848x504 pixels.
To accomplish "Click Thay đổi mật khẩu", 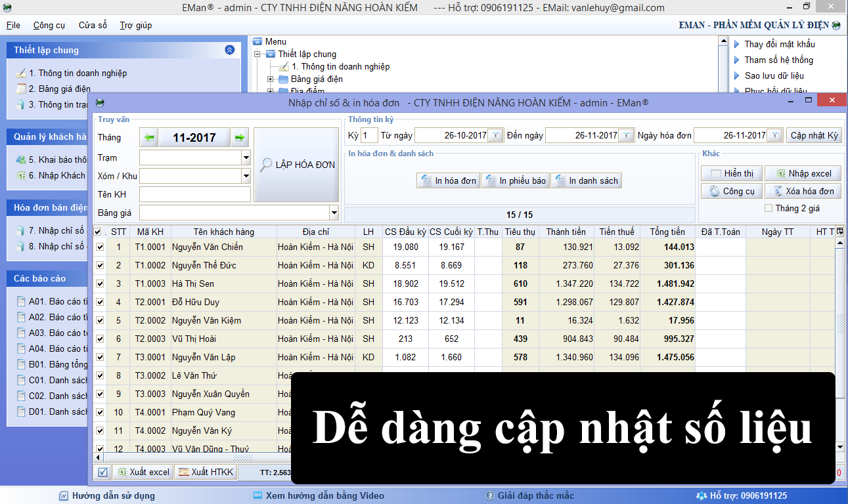I will point(780,44).
